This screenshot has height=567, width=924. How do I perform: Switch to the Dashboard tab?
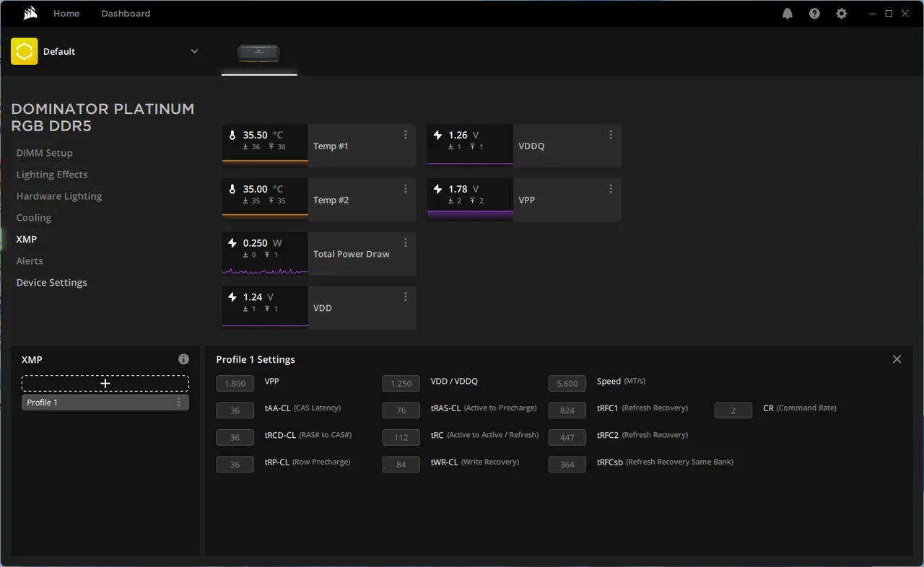click(126, 14)
